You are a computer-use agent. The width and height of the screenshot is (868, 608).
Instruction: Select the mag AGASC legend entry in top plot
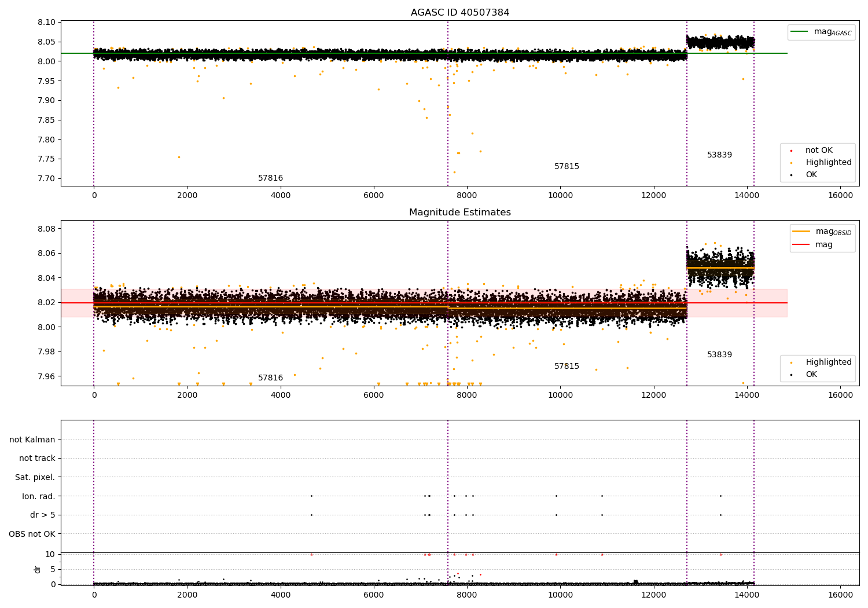pyautogui.click(x=822, y=32)
